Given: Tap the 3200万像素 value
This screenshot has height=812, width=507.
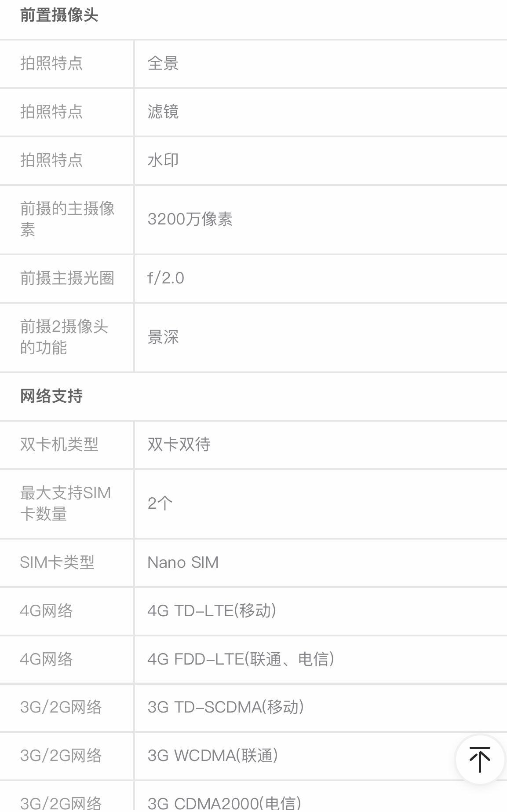Looking at the screenshot, I should pos(190,219).
